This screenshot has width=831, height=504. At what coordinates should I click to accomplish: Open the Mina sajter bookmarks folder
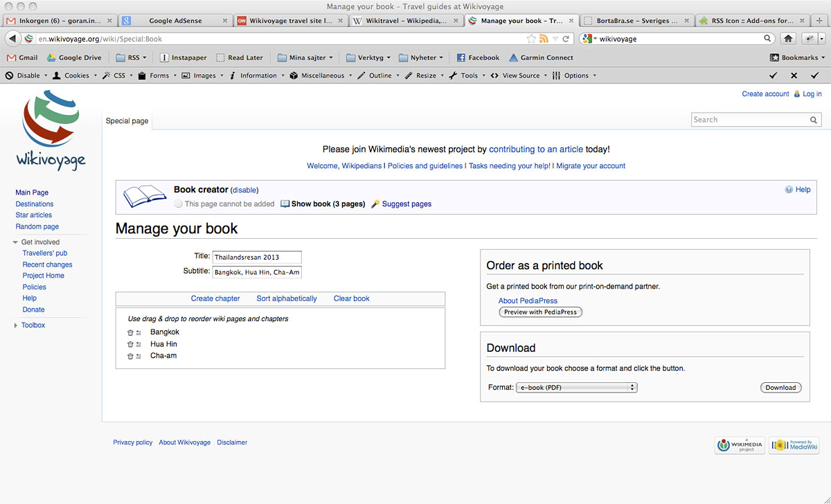pyautogui.click(x=305, y=57)
